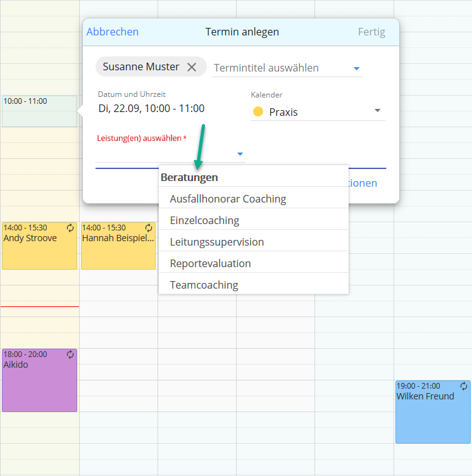Screen dimensions: 472x476
Task: Confirm appointment with Fertig button
Action: tap(371, 32)
